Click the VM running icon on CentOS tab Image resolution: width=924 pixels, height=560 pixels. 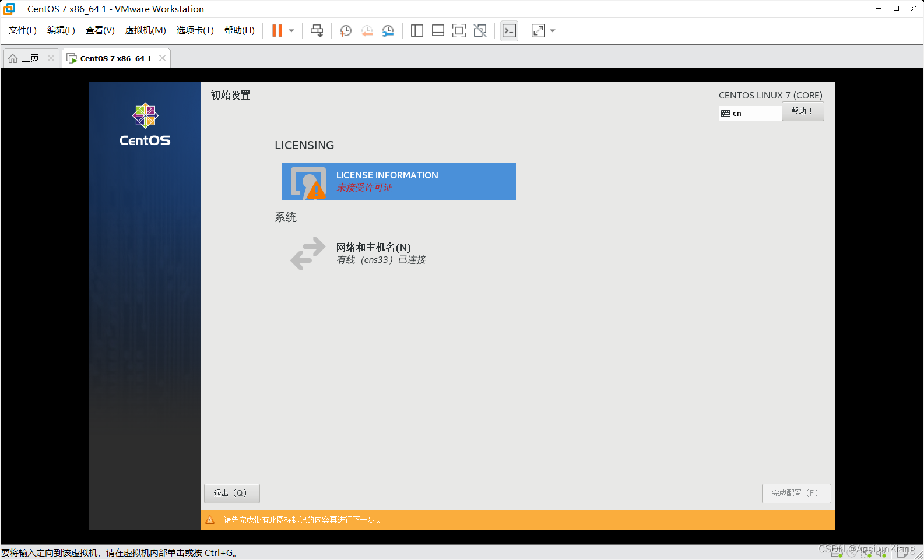coord(72,58)
